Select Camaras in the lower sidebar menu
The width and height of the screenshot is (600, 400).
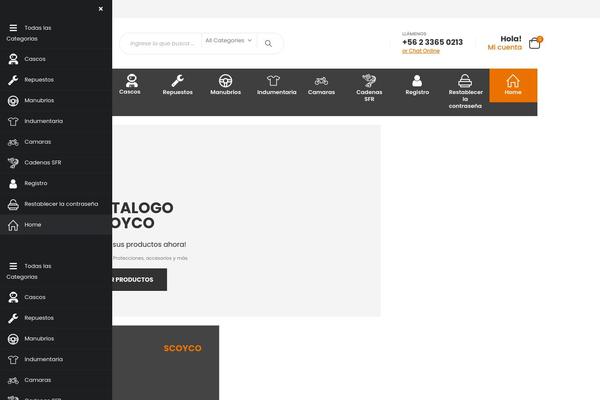click(56, 380)
